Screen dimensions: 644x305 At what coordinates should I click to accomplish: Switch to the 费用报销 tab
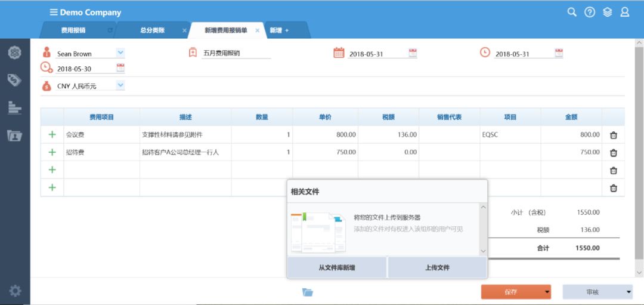(x=73, y=30)
